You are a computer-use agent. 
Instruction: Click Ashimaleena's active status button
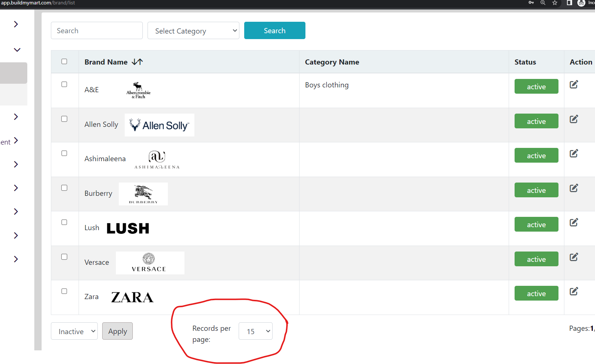pos(536,156)
